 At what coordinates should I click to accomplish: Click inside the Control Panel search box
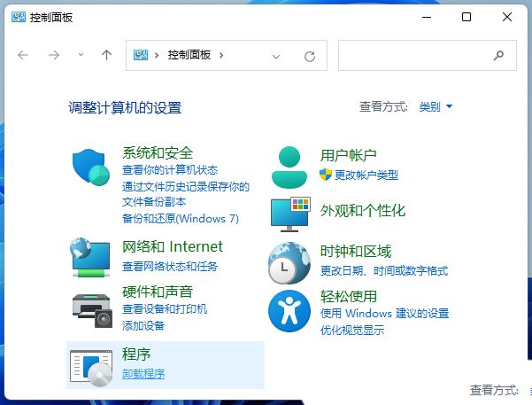tap(428, 55)
